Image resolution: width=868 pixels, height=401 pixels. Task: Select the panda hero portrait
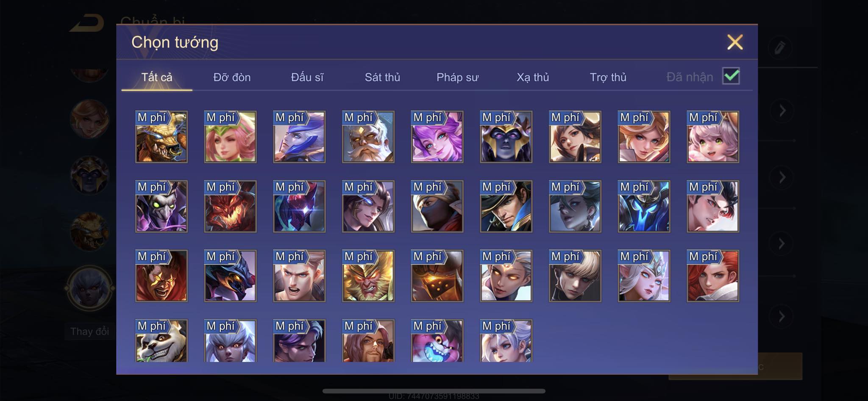pyautogui.click(x=161, y=341)
